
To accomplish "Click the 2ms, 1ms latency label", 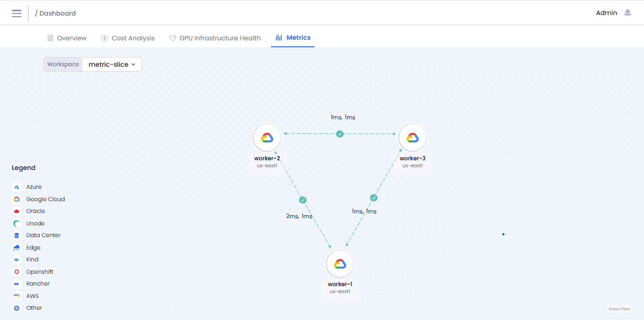I will click(x=299, y=216).
